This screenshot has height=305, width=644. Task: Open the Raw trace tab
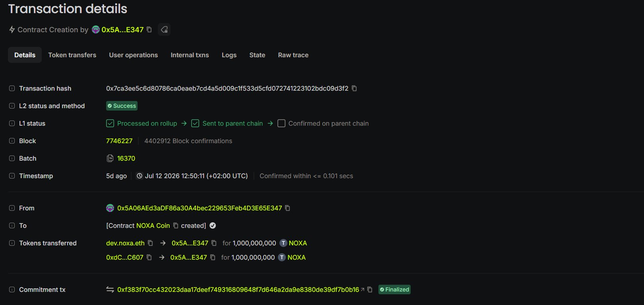(x=293, y=55)
